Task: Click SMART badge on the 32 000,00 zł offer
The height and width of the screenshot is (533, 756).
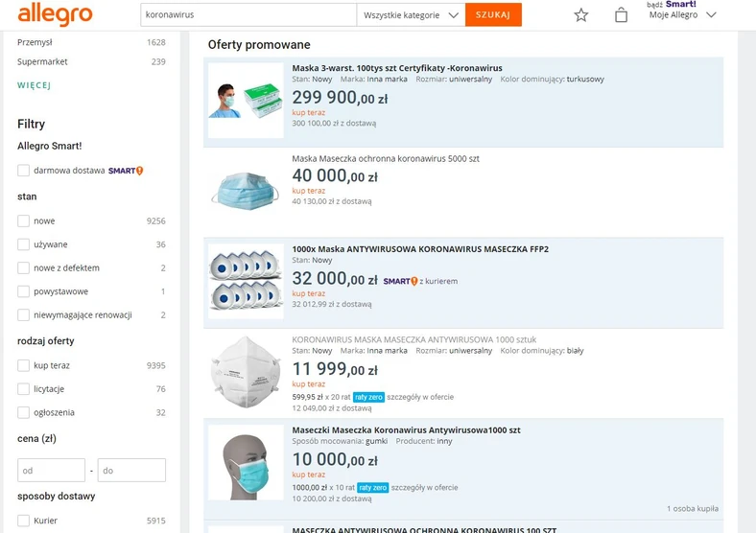Action: click(400, 281)
